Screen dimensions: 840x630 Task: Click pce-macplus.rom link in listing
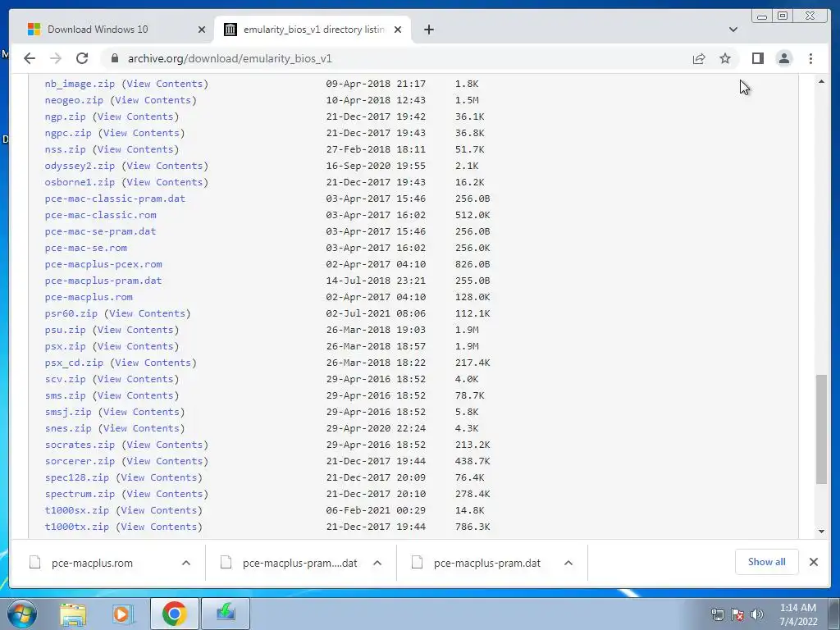pos(89,297)
